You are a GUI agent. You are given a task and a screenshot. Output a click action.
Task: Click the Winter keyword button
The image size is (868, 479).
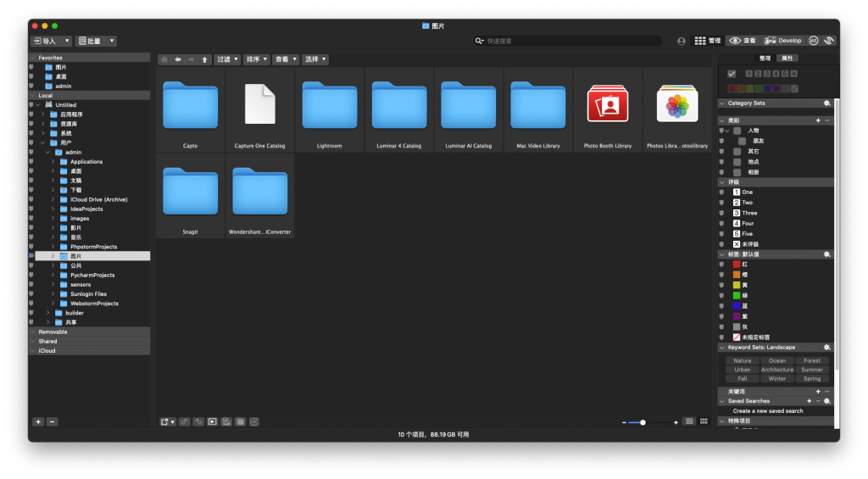777,379
